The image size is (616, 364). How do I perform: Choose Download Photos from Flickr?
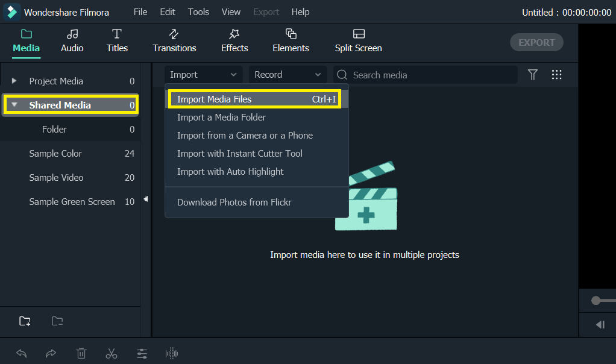click(257, 202)
